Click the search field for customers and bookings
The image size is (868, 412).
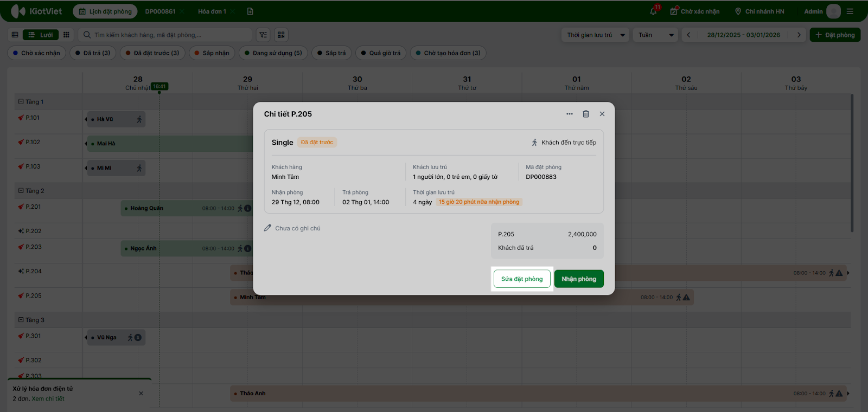165,35
